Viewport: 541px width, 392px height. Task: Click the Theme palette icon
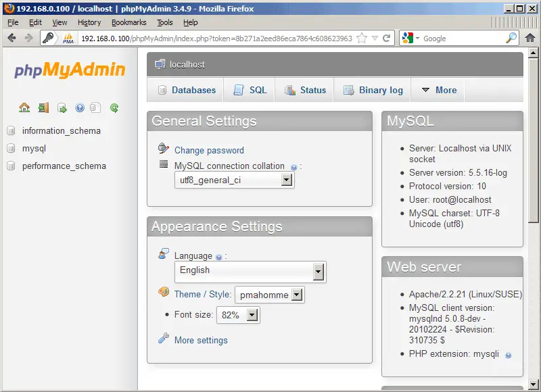[164, 292]
